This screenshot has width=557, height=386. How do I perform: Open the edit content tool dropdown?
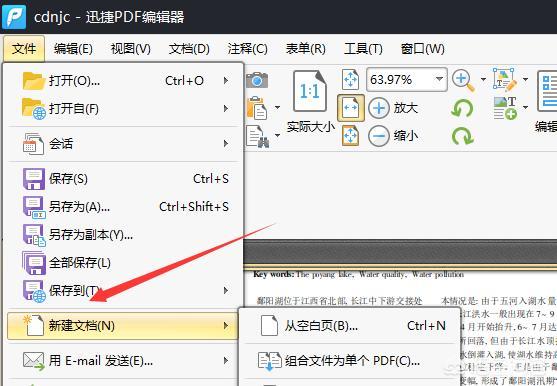[x=525, y=79]
